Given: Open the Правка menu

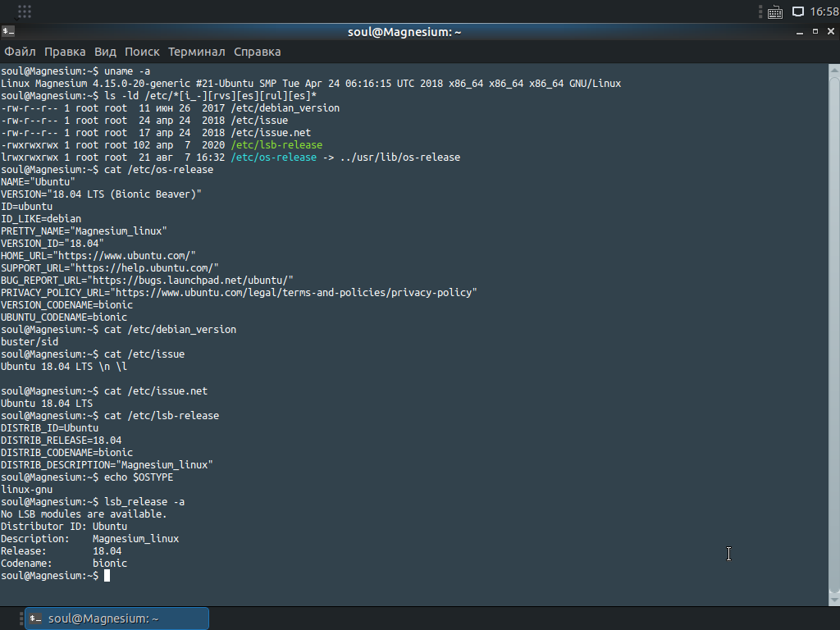Looking at the screenshot, I should point(65,52).
